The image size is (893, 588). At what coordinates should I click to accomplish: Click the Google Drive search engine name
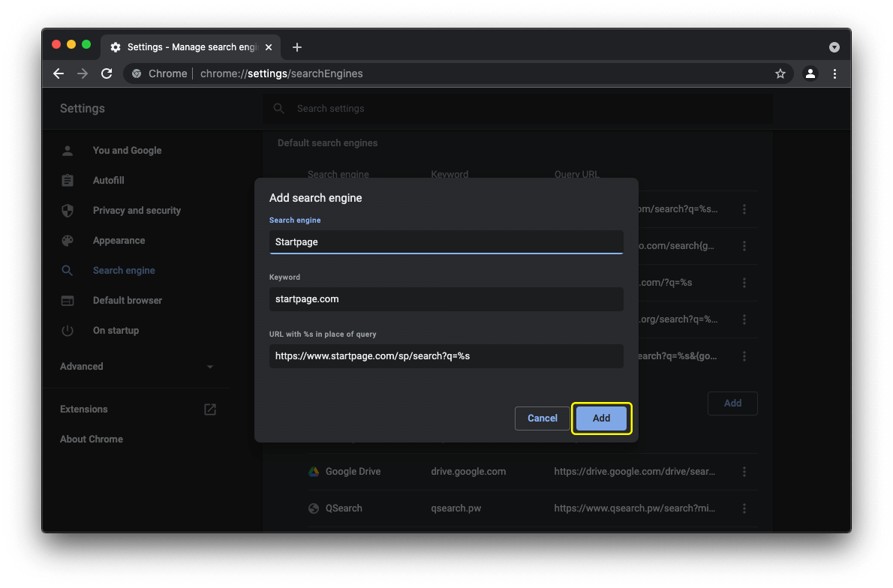353,471
